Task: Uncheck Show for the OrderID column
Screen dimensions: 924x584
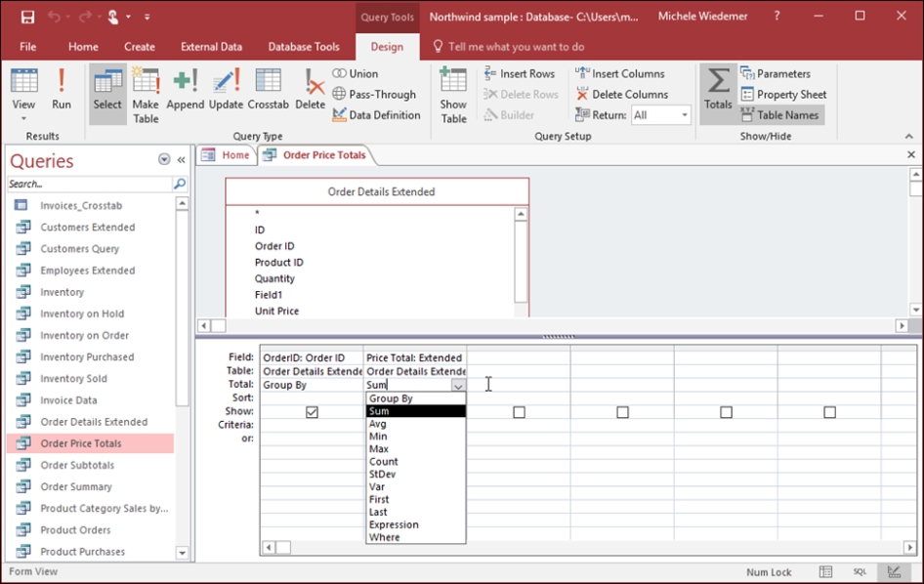Action: tap(312, 412)
